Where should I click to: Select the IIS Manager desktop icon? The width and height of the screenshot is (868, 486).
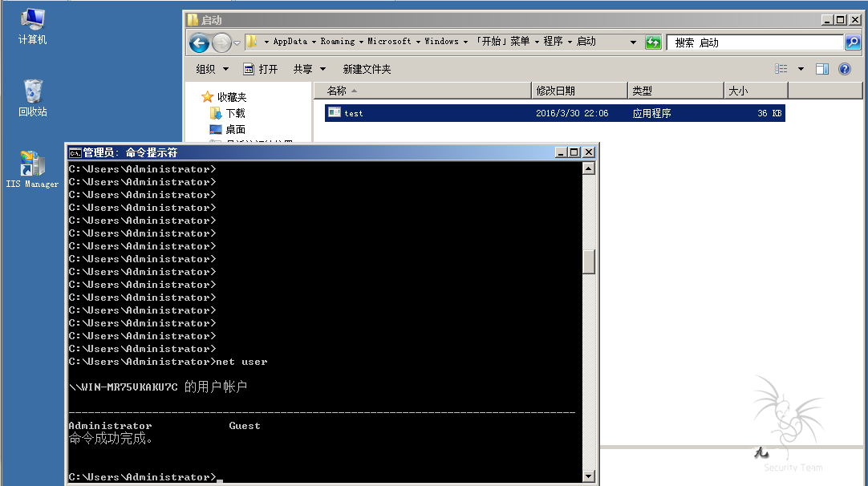tap(32, 170)
